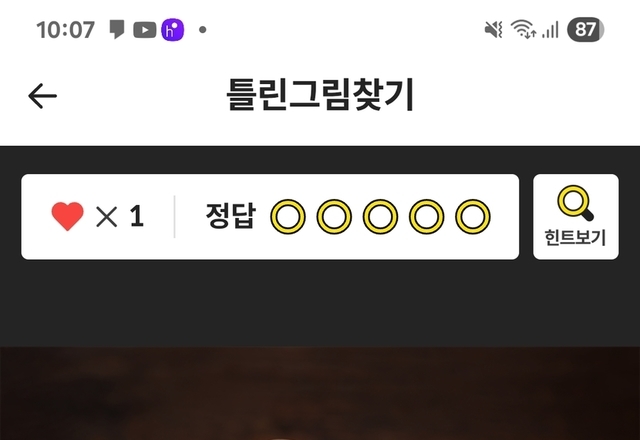Tap the battery 87 indicator
The image size is (640, 440).
coord(586,30)
